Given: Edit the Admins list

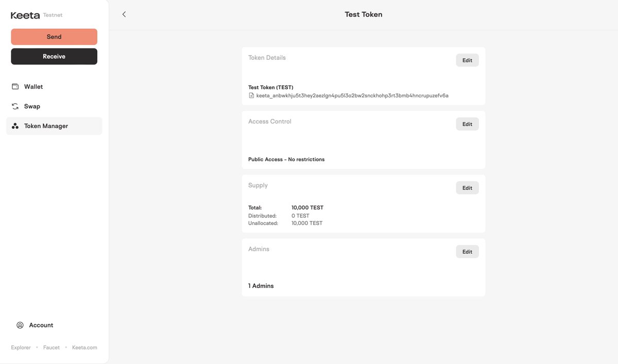Looking at the screenshot, I should click(x=467, y=252).
